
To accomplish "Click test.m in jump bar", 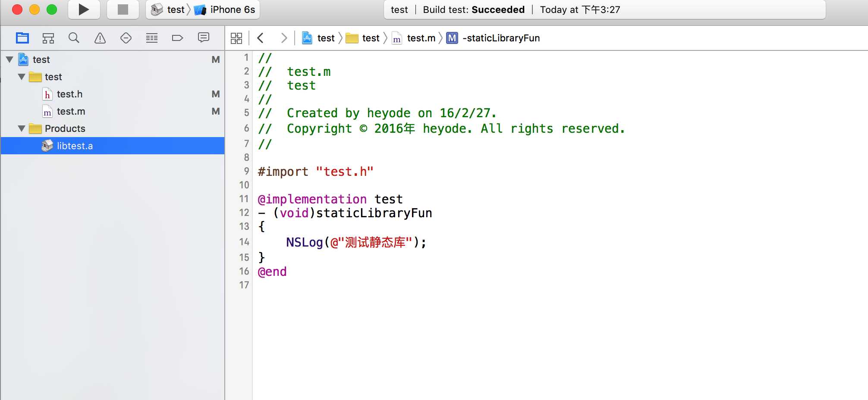I will pyautogui.click(x=414, y=38).
